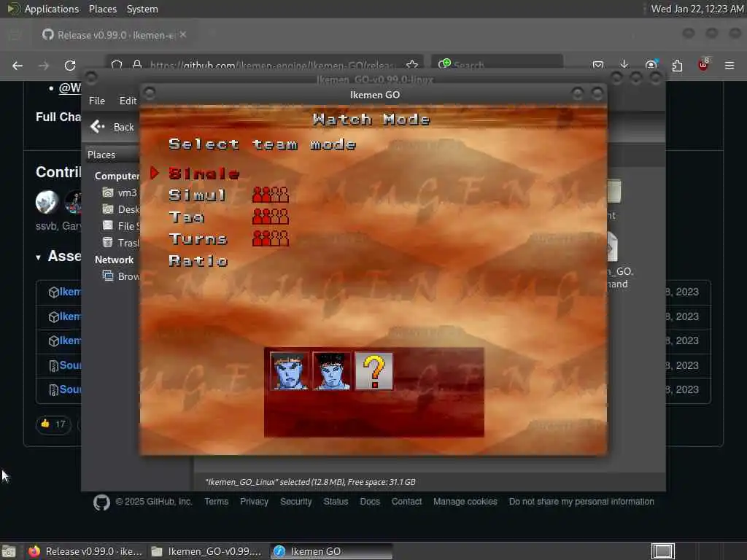This screenshot has width=747, height=560.
Task: Open Terms link in GitHub footer
Action: [x=216, y=502]
